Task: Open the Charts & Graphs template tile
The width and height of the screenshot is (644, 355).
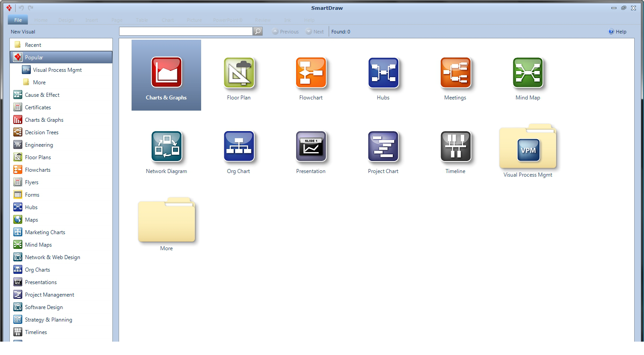Action: click(x=166, y=75)
